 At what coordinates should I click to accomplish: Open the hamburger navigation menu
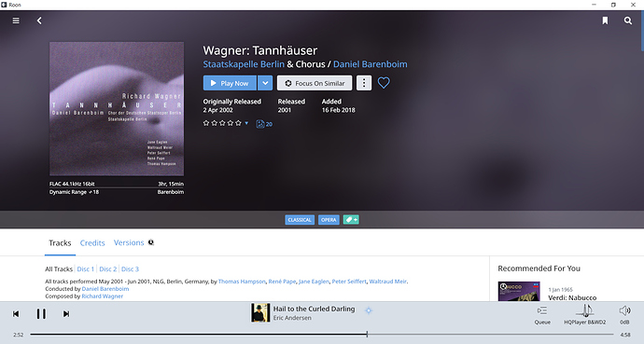click(x=16, y=21)
